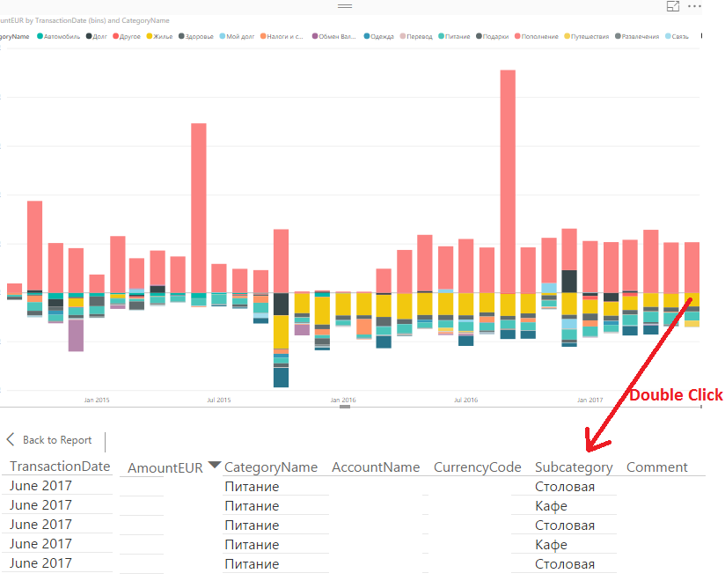The height and width of the screenshot is (588, 725).
Task: Select Автомобиль in the chart legend
Action: pyautogui.click(x=59, y=36)
